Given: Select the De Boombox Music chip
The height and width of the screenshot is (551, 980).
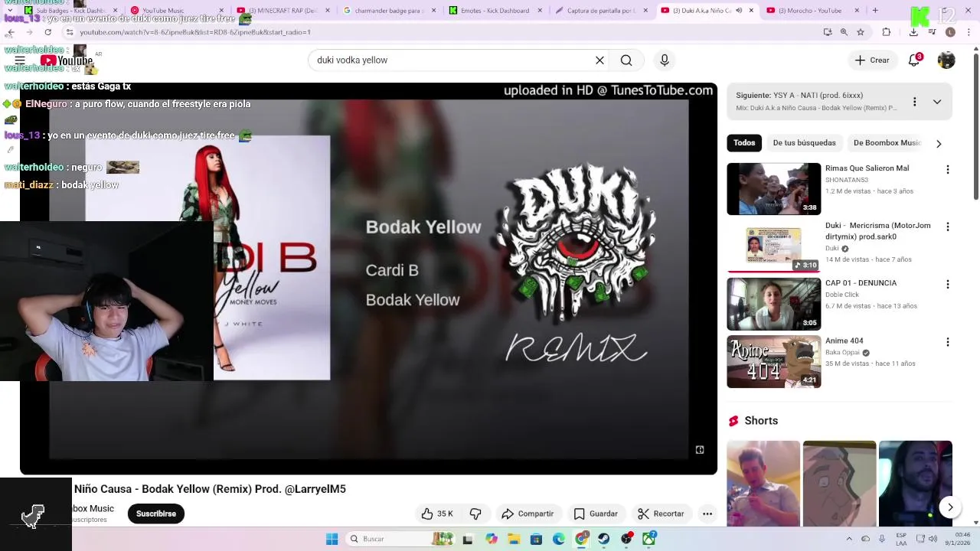Looking at the screenshot, I should click(x=887, y=143).
